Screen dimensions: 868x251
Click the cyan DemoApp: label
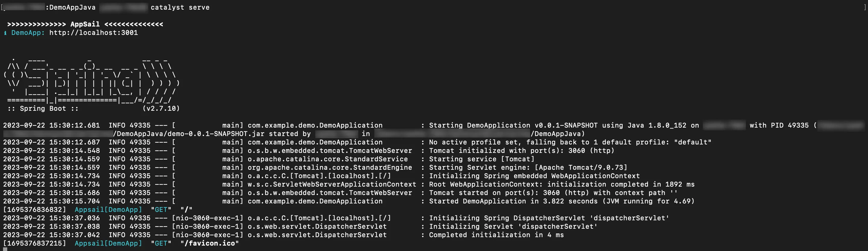(28, 33)
